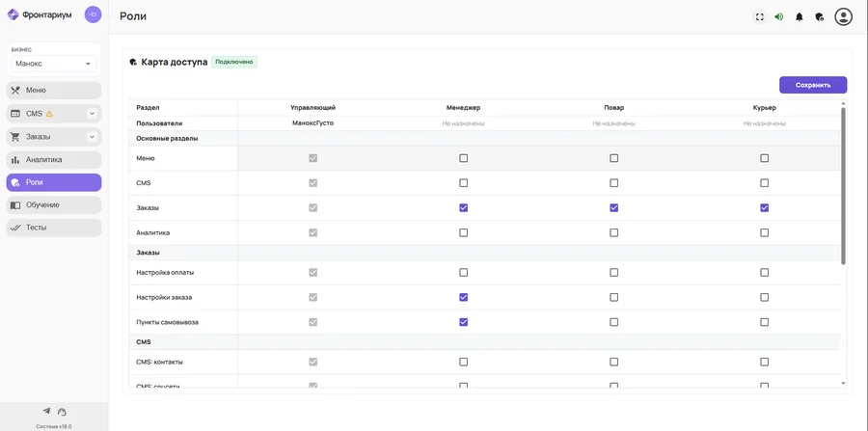The height and width of the screenshot is (431, 868).
Task: Click the Фронтариум logo icon
Action: [x=13, y=14]
